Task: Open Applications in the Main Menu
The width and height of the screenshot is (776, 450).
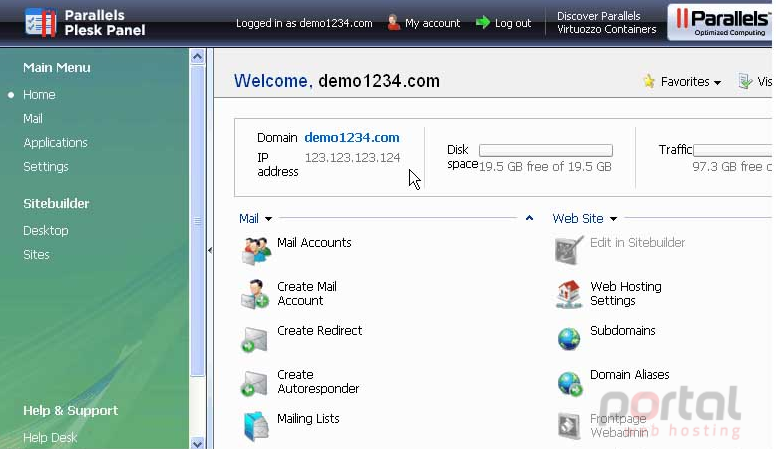Action: click(x=55, y=143)
